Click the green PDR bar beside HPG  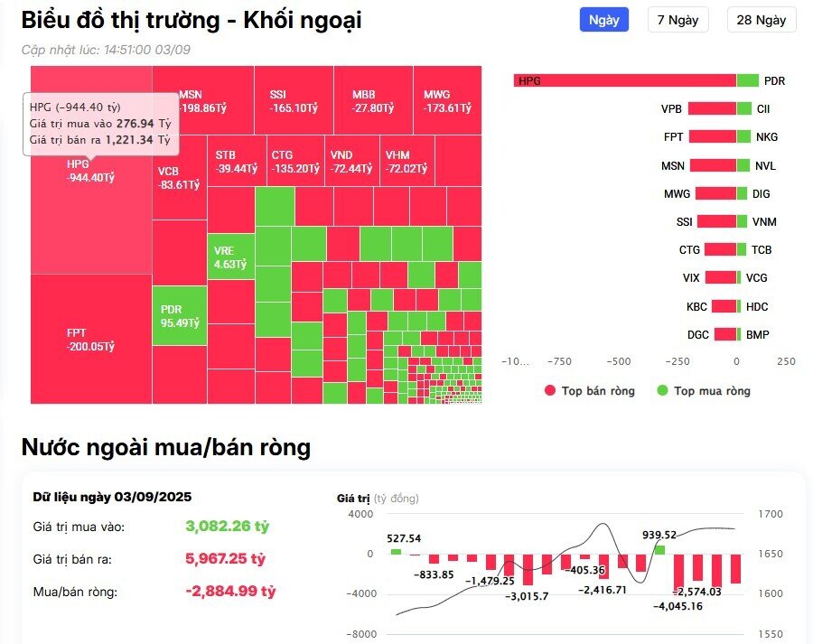749,79
